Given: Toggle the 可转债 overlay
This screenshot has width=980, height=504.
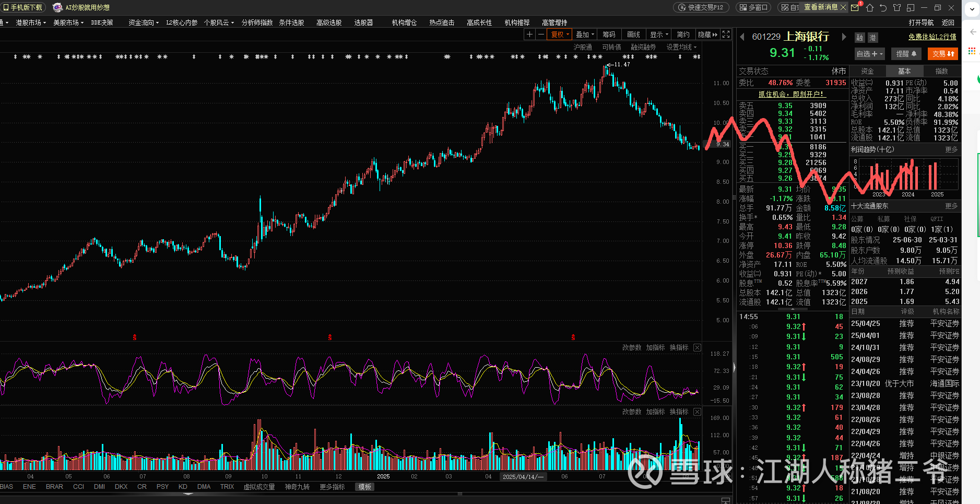Looking at the screenshot, I should pos(611,47).
